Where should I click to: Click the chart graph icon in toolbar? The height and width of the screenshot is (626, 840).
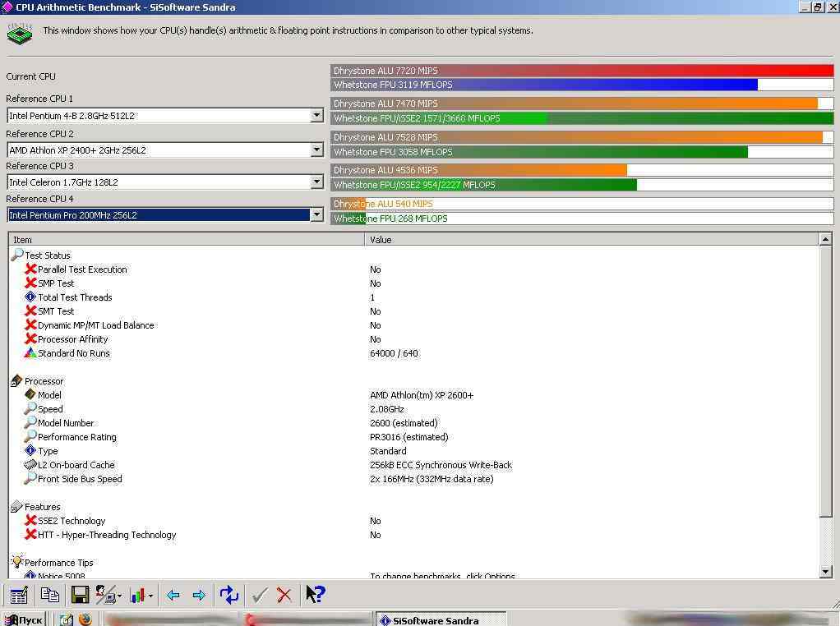coord(138,595)
